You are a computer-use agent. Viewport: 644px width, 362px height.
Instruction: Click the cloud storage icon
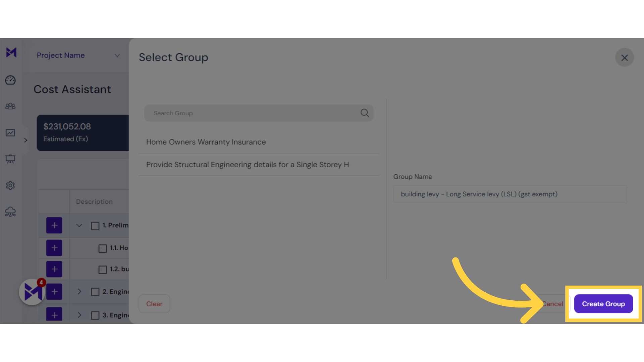click(x=11, y=212)
